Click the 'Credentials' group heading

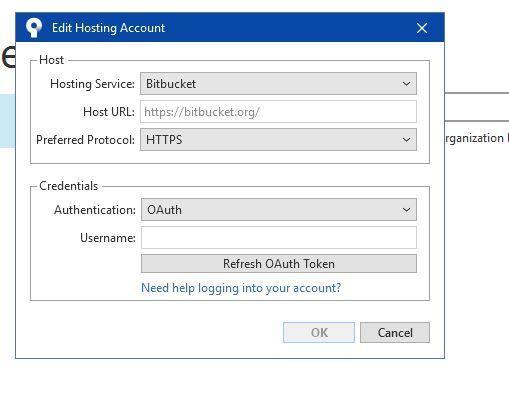69,186
